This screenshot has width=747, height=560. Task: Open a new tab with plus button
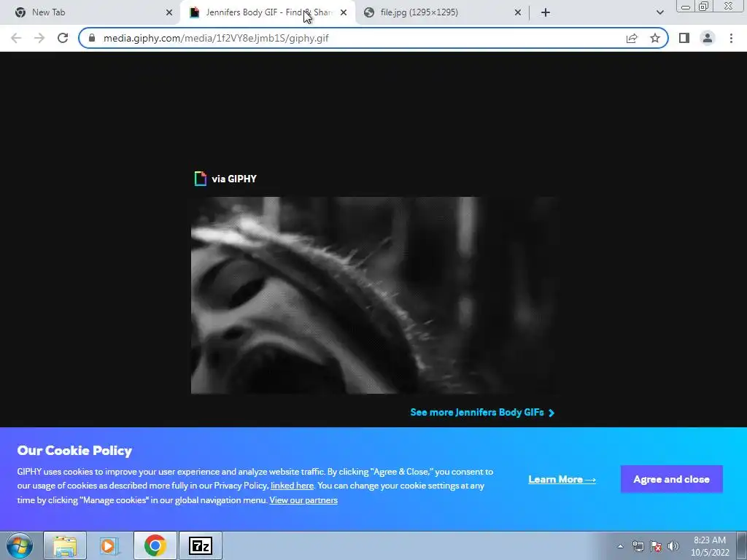546,12
